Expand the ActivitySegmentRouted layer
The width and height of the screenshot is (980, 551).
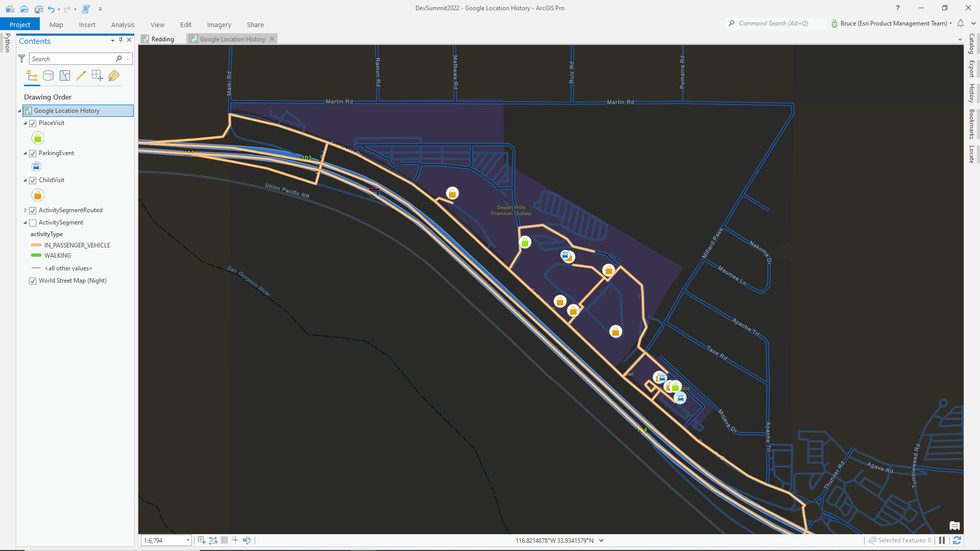(x=26, y=210)
